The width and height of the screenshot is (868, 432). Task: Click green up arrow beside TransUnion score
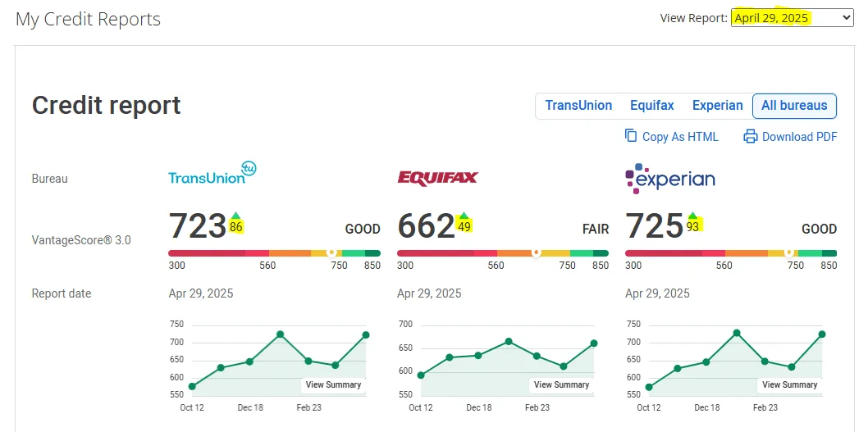tap(236, 216)
